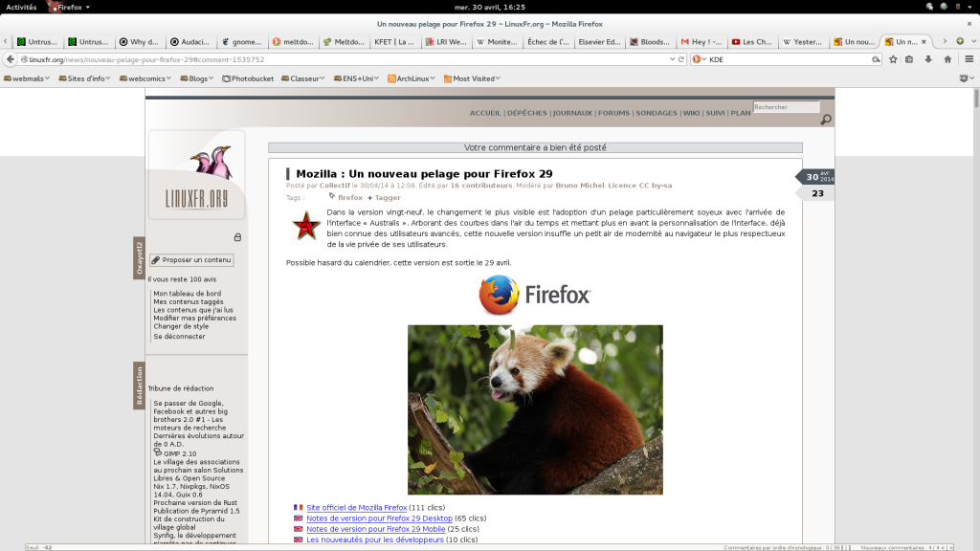Click the LinuxFr search magnifier icon
The height and width of the screenshot is (551, 980).
tap(826, 120)
